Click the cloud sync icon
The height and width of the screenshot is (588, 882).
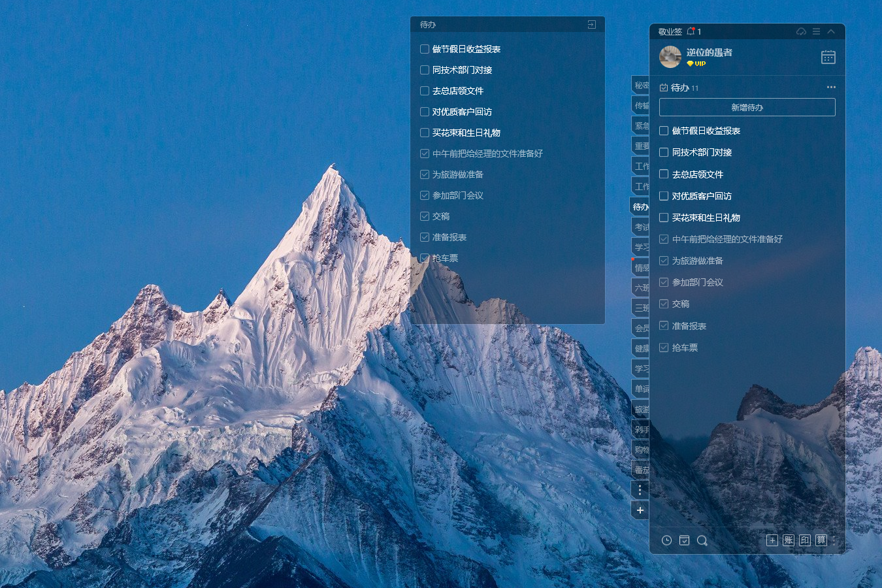click(801, 31)
